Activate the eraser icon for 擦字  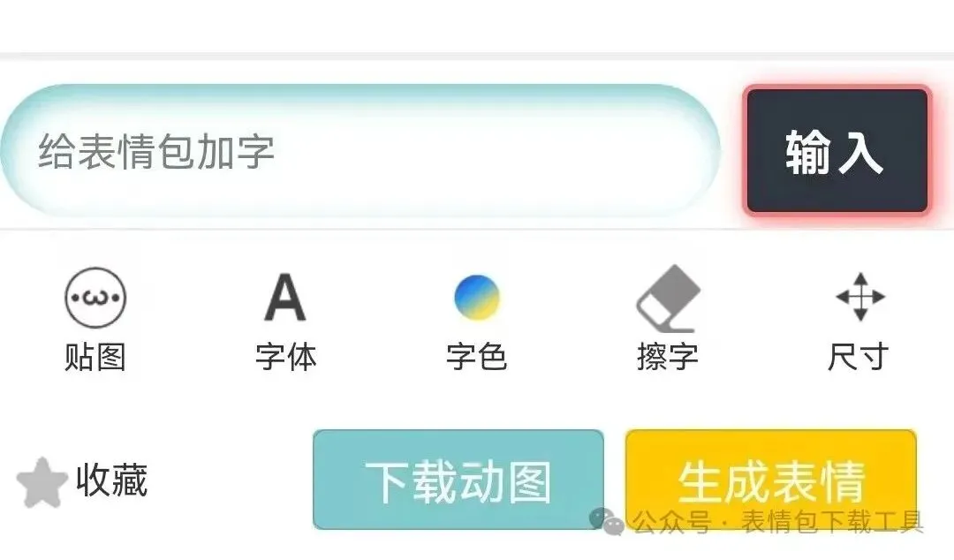[668, 298]
